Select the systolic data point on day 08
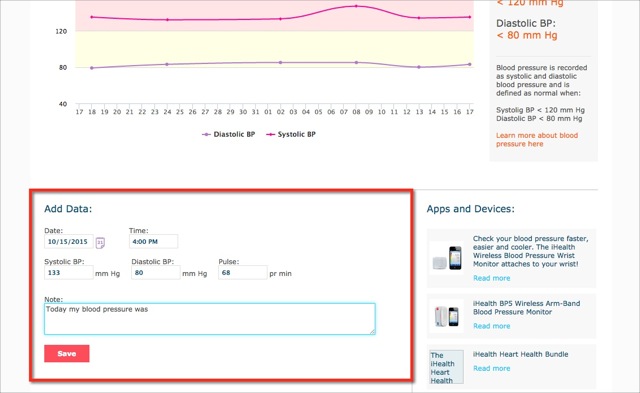This screenshot has height=393, width=640. coord(356,6)
